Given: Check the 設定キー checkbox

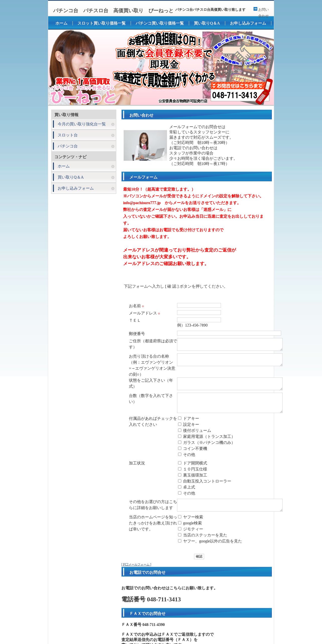Looking at the screenshot, I should pos(180,424).
